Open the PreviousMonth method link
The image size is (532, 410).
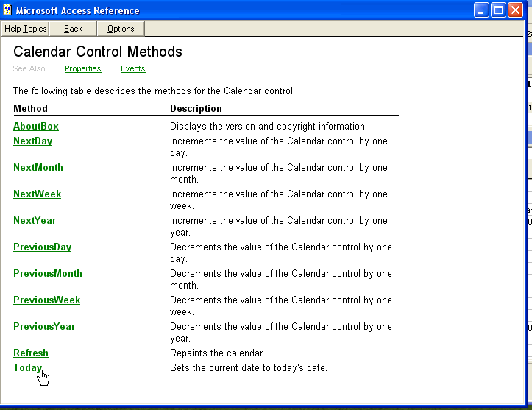[48, 274]
